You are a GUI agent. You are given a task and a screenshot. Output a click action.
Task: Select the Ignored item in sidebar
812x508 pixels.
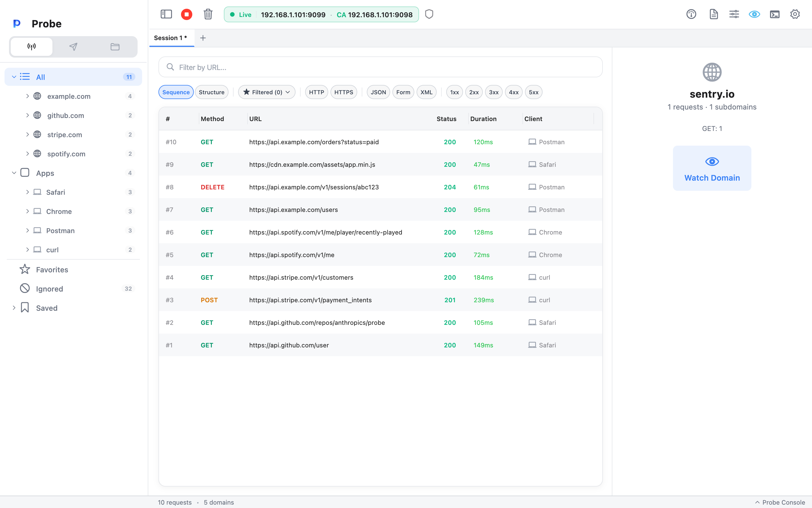73,289
